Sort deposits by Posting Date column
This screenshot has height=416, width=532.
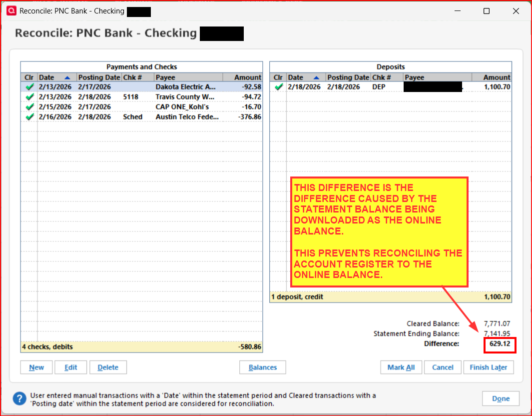[348, 77]
